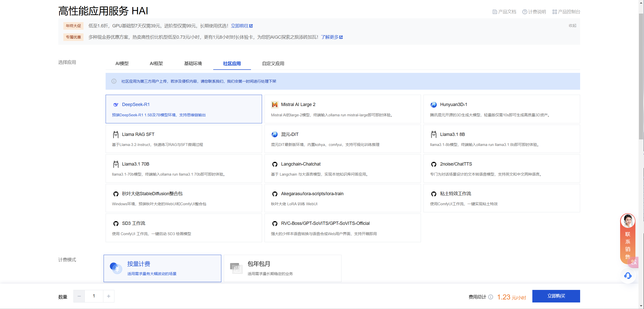The width and height of the screenshot is (644, 309).
Task: Select 按量计费 billing mode
Action: tap(162, 268)
